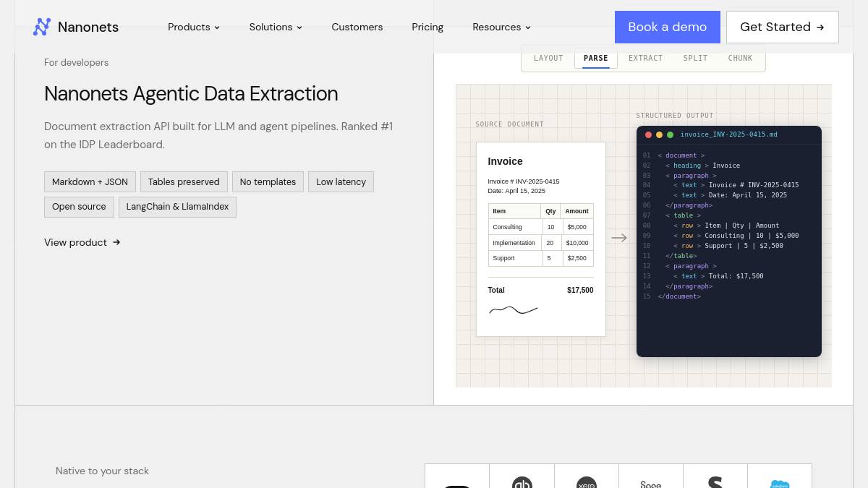The width and height of the screenshot is (868, 488).
Task: Click the invoice_INV-2025-0415.md filename
Action: 729,134
